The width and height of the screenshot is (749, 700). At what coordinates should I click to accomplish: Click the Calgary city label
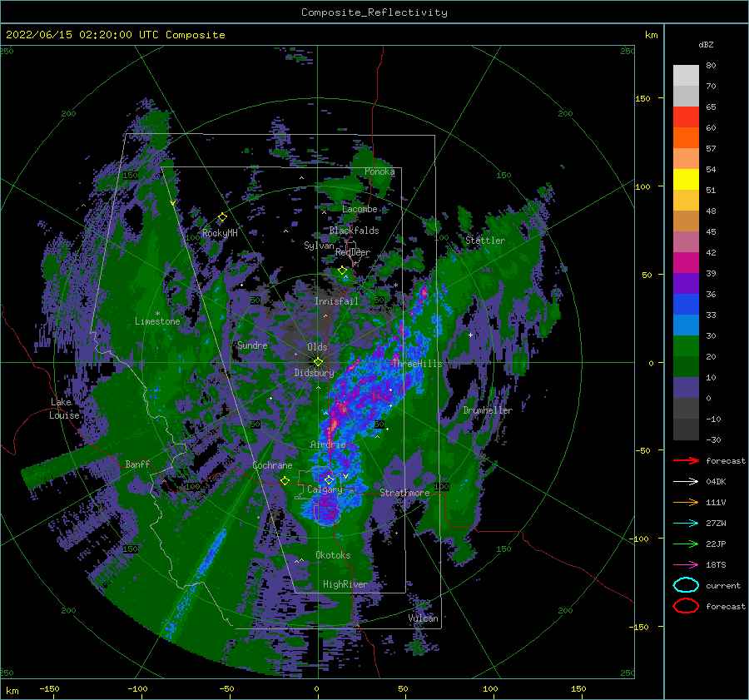[325, 489]
